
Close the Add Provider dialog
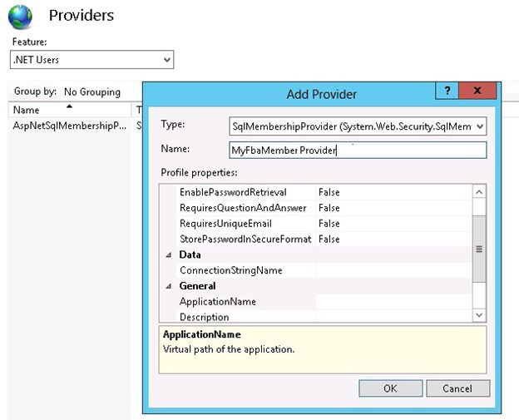[x=475, y=91]
